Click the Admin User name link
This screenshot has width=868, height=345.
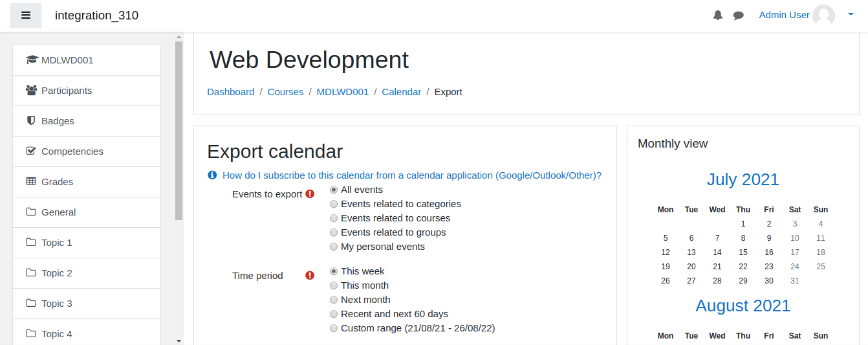(x=785, y=15)
